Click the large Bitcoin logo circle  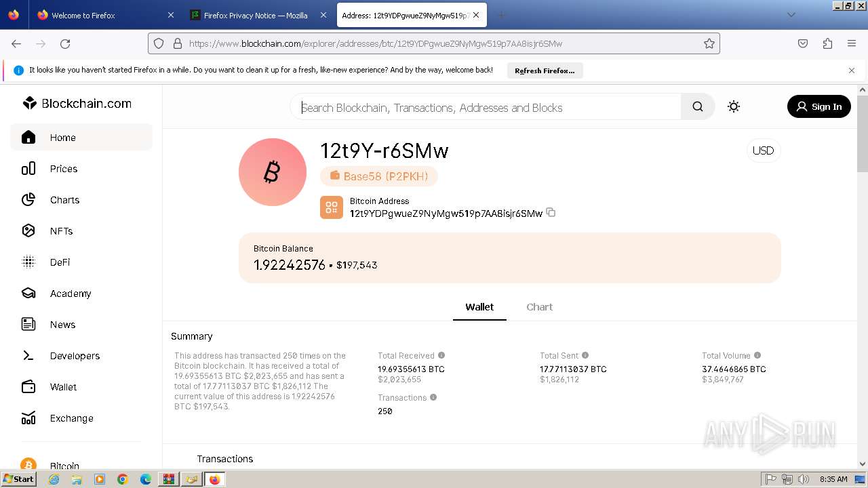(x=273, y=172)
